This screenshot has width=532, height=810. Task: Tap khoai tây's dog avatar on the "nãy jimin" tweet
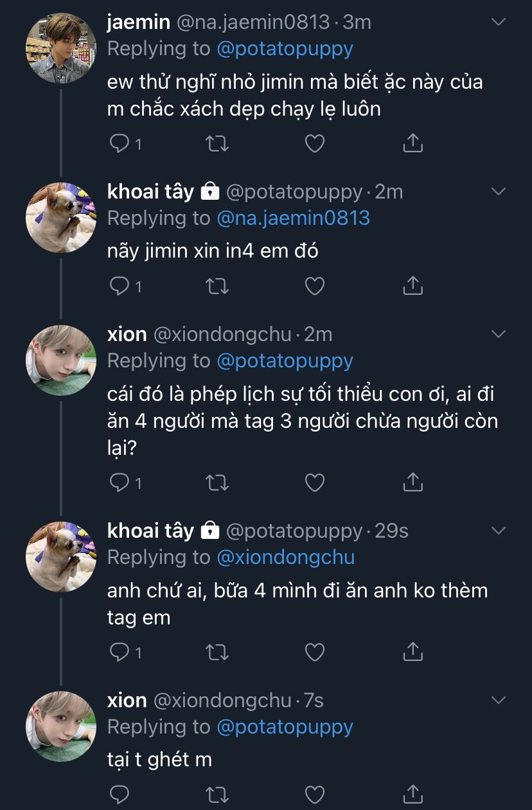tap(61, 217)
